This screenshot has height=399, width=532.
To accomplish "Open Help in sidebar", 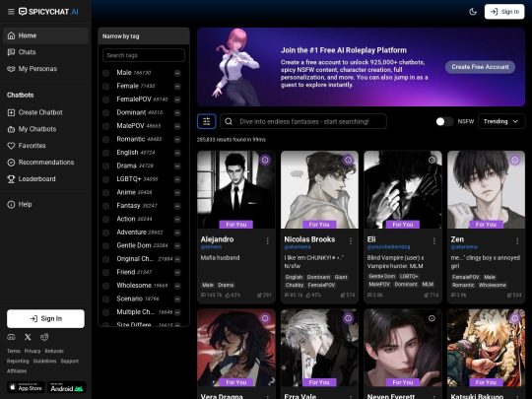I will pos(45,204).
